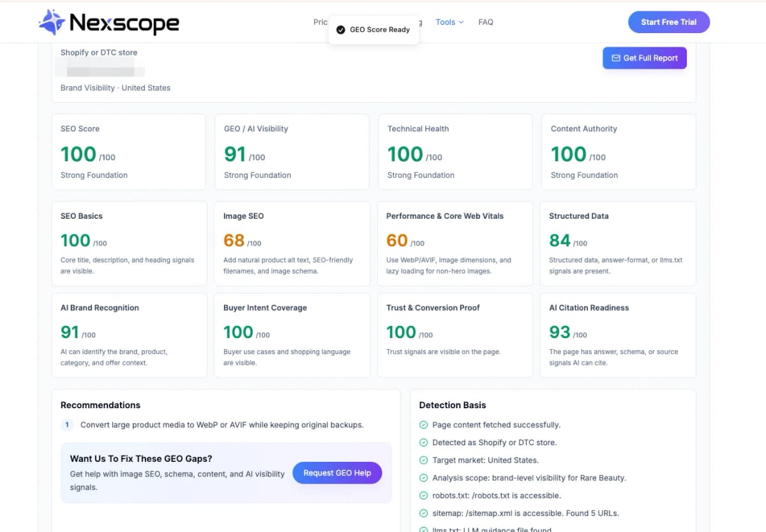Click the Request GEO Help button
Screen dimensions: 766x532
pos(337,473)
